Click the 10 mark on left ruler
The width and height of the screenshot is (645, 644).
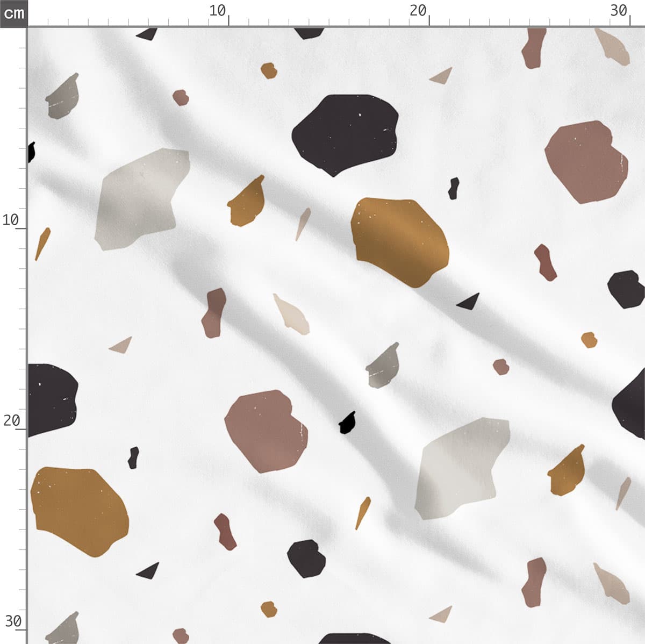pyautogui.click(x=11, y=220)
